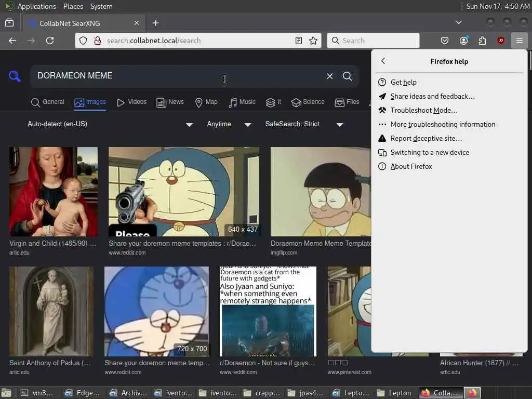Switch to Lepton folder taskbar item

[395, 393]
